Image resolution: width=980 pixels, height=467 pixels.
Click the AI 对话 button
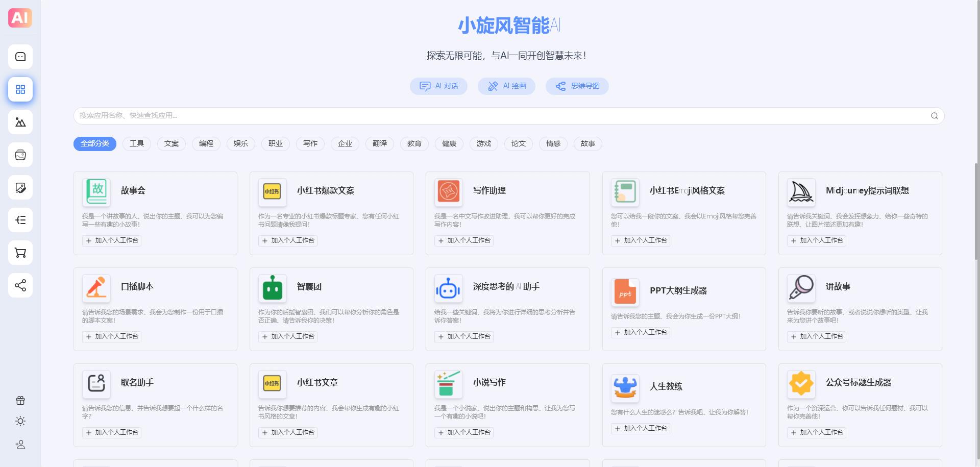click(x=438, y=86)
